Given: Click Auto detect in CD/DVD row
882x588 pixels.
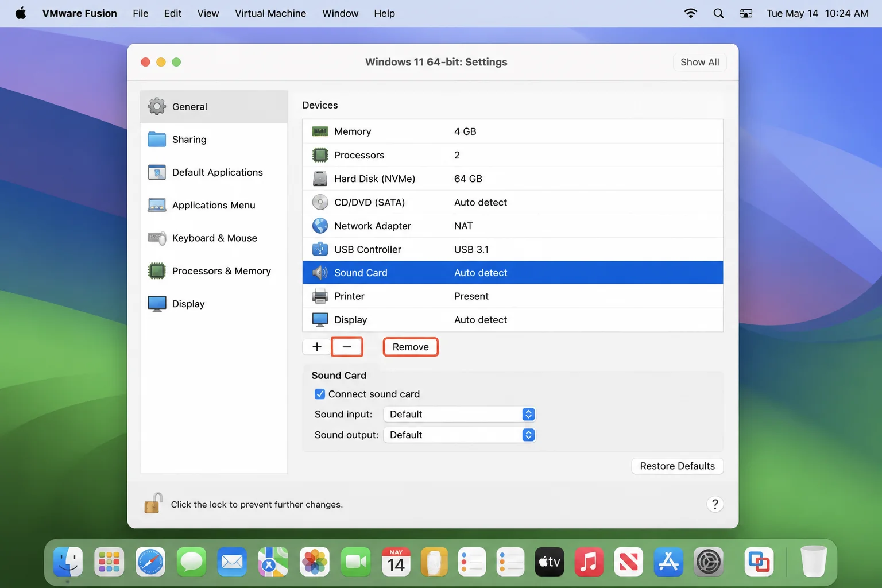Looking at the screenshot, I should [481, 202].
